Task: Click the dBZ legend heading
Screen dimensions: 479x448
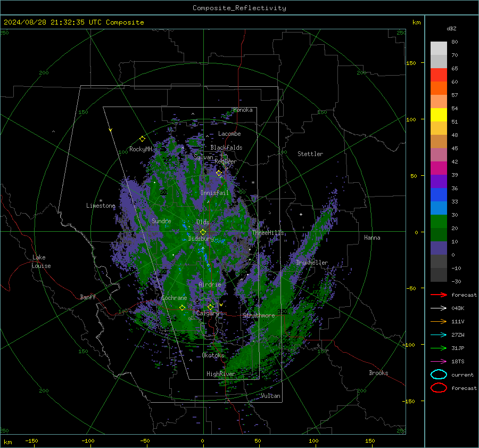Action: pos(451,28)
